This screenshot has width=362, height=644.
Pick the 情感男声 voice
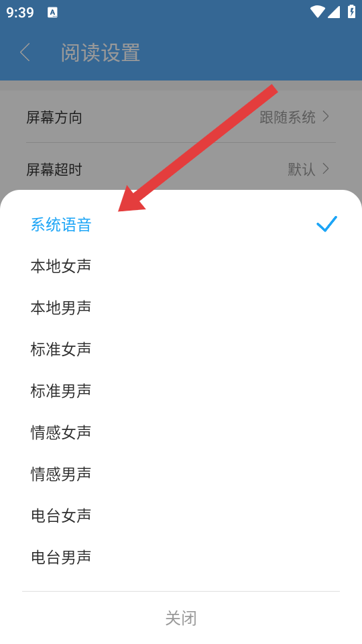(181, 474)
